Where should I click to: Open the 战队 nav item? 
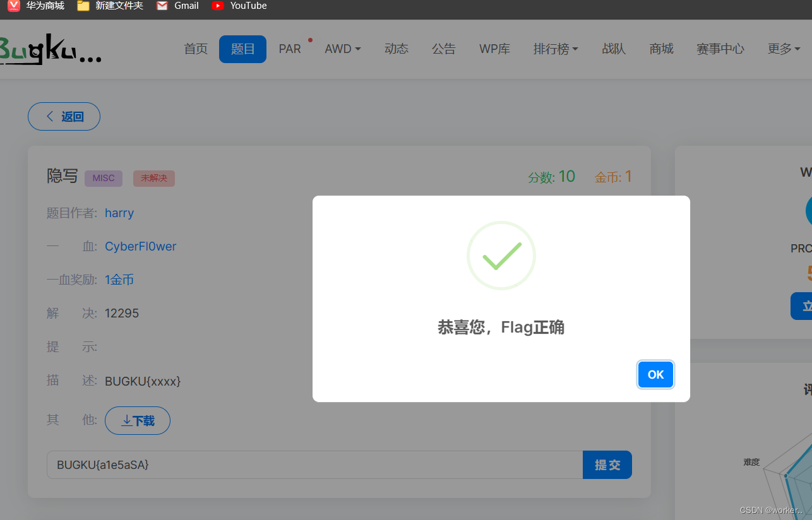tap(614, 49)
